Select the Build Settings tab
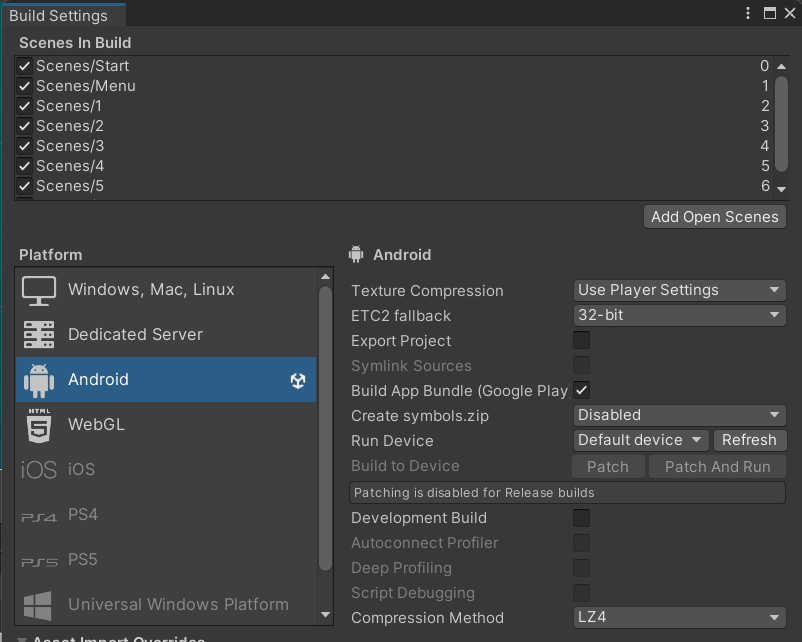The width and height of the screenshot is (802, 642). (58, 15)
